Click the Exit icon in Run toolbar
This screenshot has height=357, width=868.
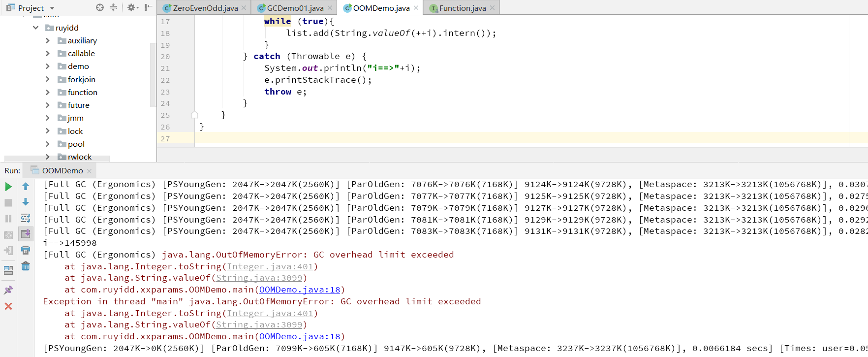click(8, 251)
